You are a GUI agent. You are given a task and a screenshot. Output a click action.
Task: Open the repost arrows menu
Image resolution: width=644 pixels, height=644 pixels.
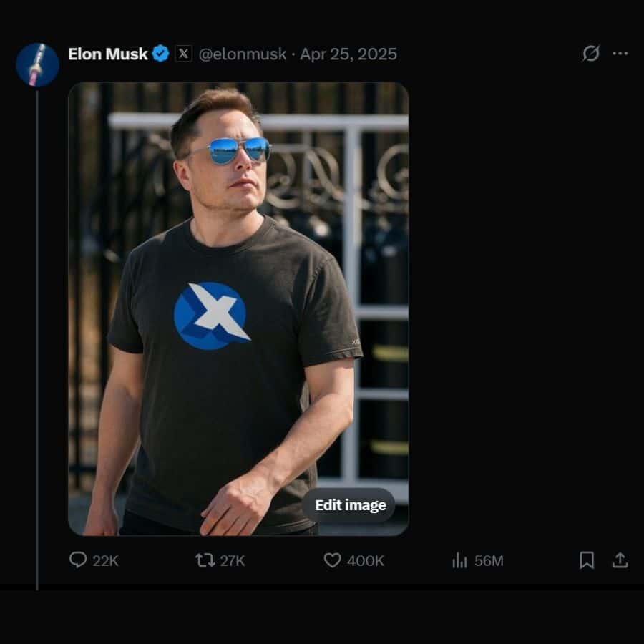[x=205, y=560]
